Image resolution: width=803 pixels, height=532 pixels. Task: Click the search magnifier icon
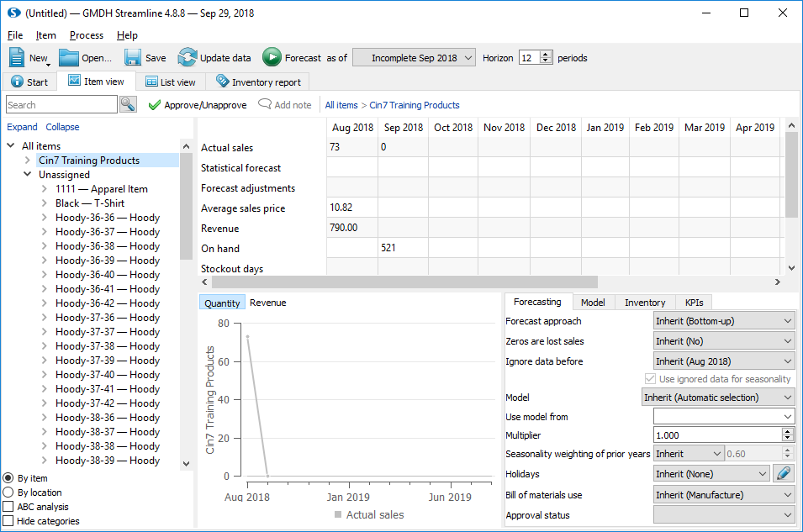pyautogui.click(x=128, y=104)
